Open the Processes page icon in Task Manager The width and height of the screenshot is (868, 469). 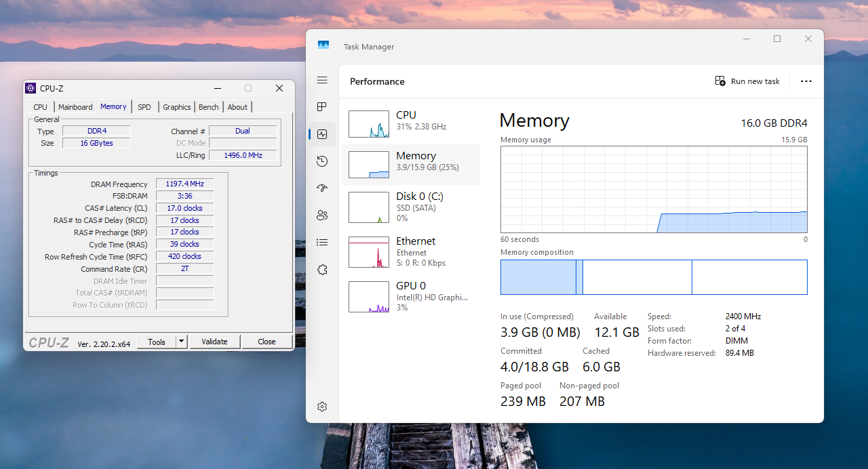(x=322, y=107)
